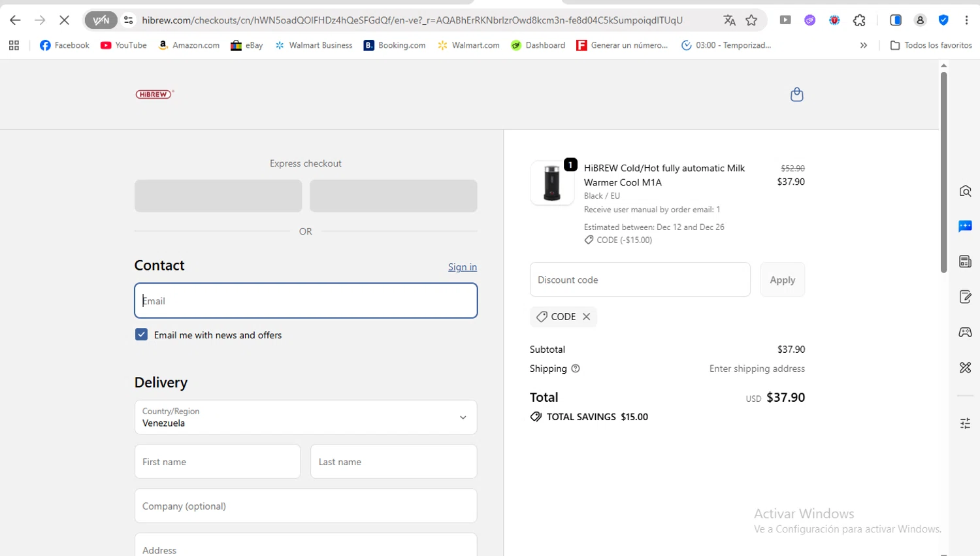
Task: Open the sidebar note edit icon
Action: [x=965, y=297]
